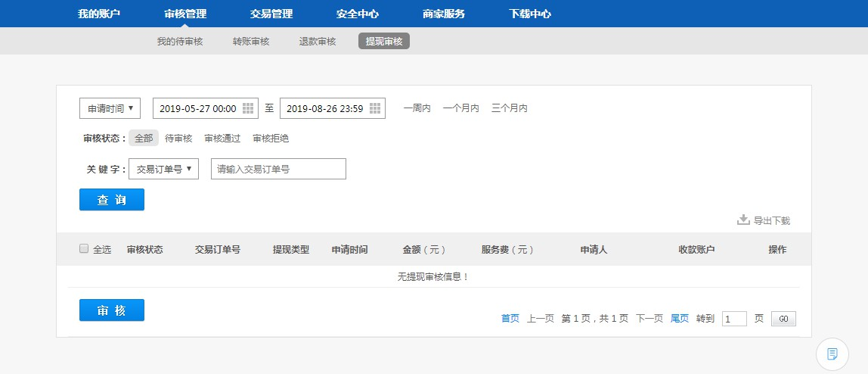Expand the 交易订单号 keyword dropdown
Screen dimensions: 868x374
tap(163, 169)
